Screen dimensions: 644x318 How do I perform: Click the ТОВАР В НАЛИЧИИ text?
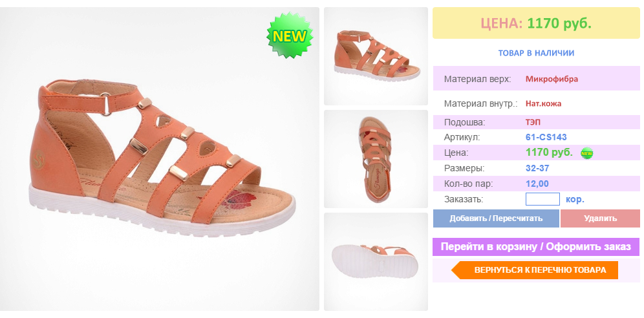pyautogui.click(x=536, y=53)
